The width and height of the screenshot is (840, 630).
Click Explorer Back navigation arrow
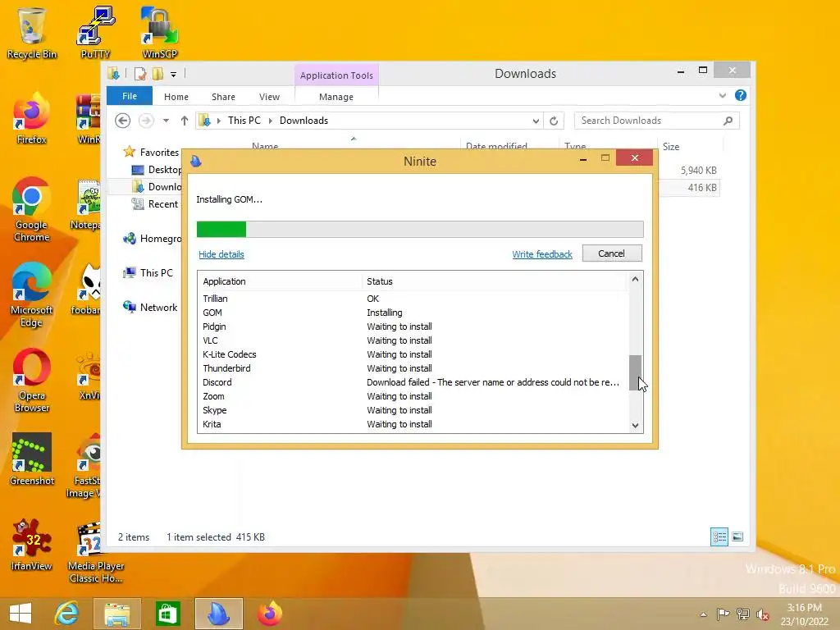coord(123,121)
